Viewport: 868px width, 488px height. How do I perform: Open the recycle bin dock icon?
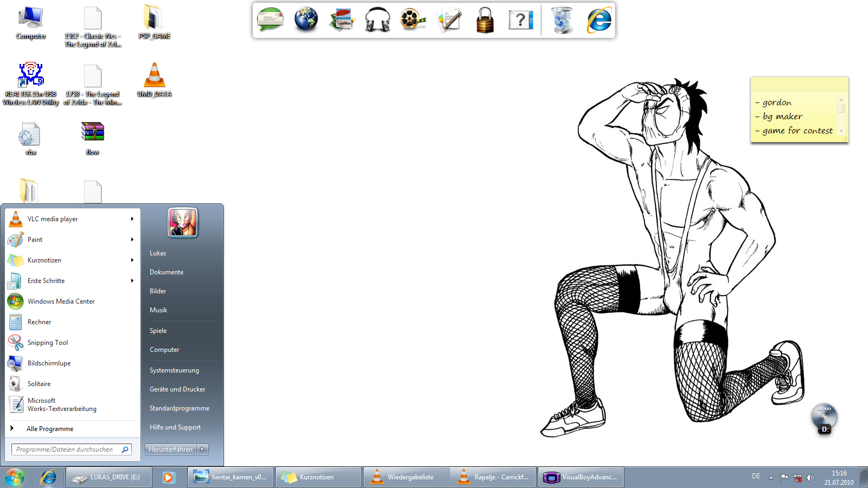point(562,20)
